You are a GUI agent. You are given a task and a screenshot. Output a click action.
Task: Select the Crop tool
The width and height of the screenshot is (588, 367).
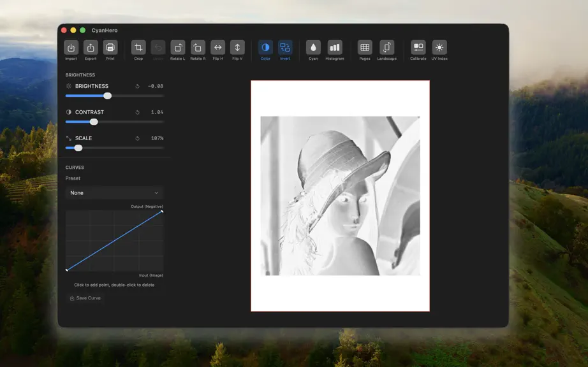point(138,48)
